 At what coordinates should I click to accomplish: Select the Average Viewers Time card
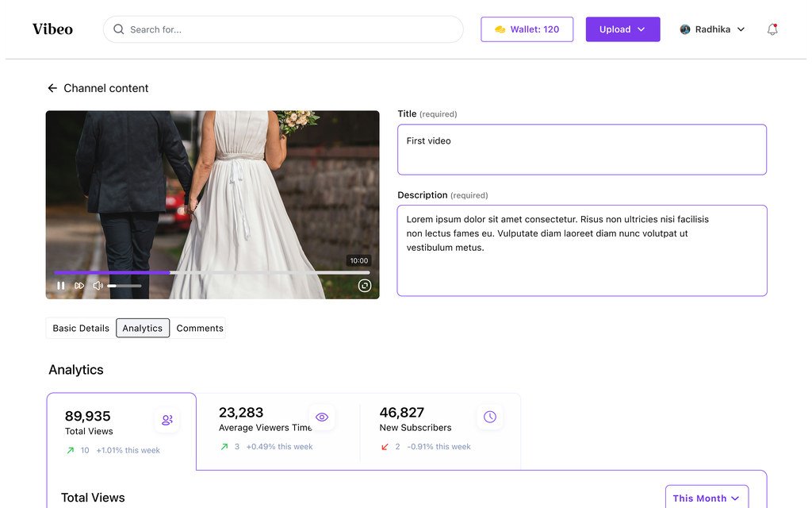pos(278,429)
